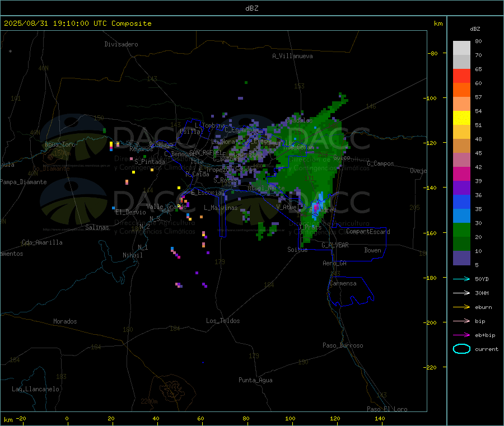Click the Los_Toldos map label
Viewport: 504px width, 426px height.
[x=223, y=321]
